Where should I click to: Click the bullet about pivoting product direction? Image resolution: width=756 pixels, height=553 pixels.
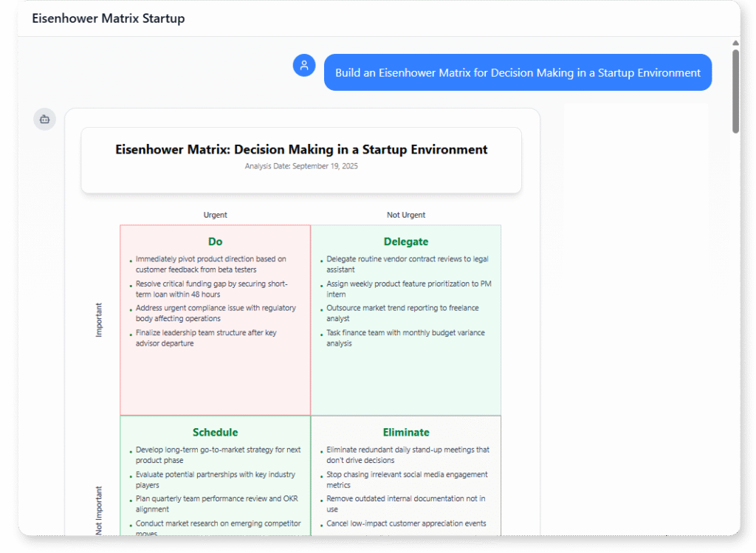tap(214, 264)
